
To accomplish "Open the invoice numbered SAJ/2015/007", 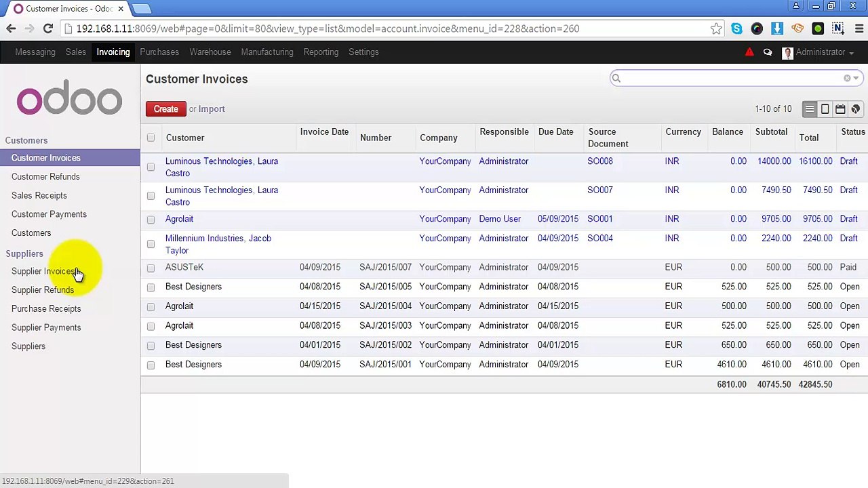I will pos(385,268).
